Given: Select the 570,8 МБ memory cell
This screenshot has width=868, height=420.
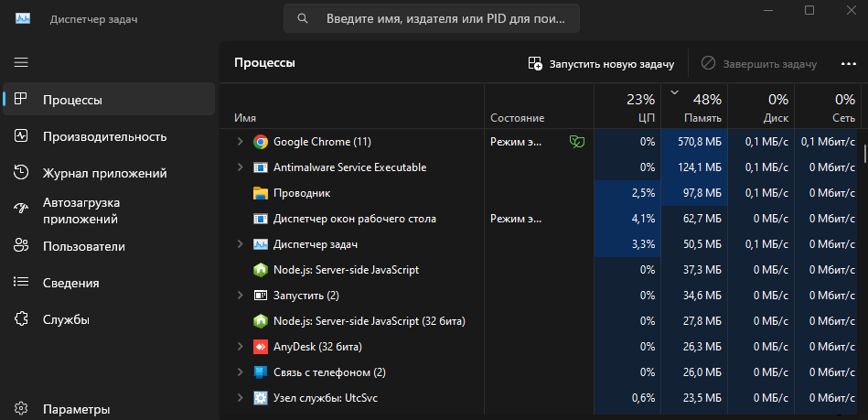Looking at the screenshot, I should 694,142.
